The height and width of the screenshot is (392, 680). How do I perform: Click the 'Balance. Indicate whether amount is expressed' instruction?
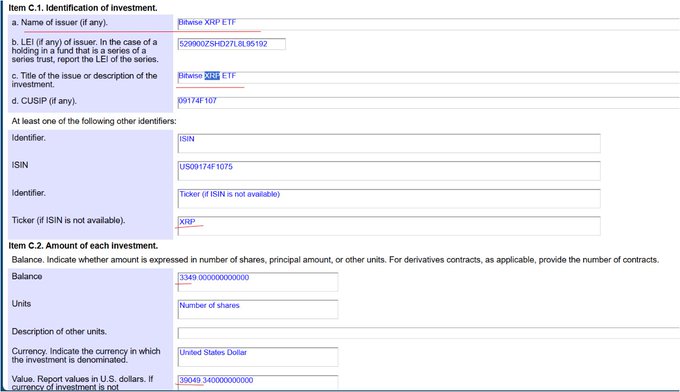point(335,260)
